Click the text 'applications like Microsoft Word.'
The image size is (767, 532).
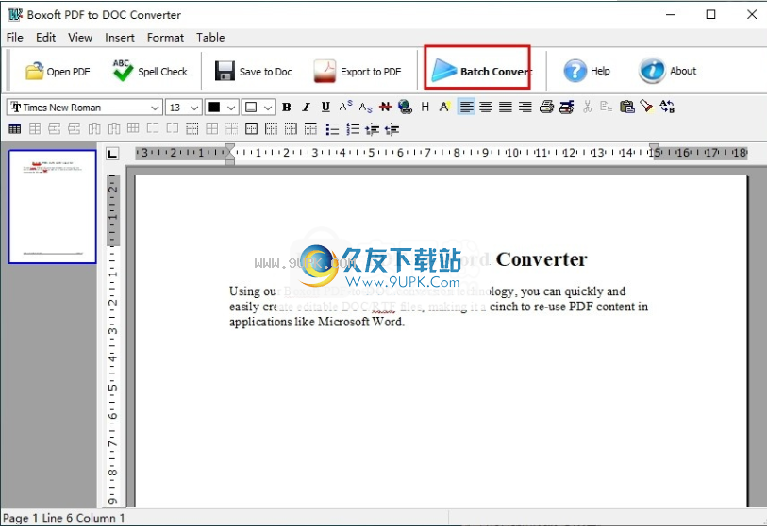click(317, 322)
